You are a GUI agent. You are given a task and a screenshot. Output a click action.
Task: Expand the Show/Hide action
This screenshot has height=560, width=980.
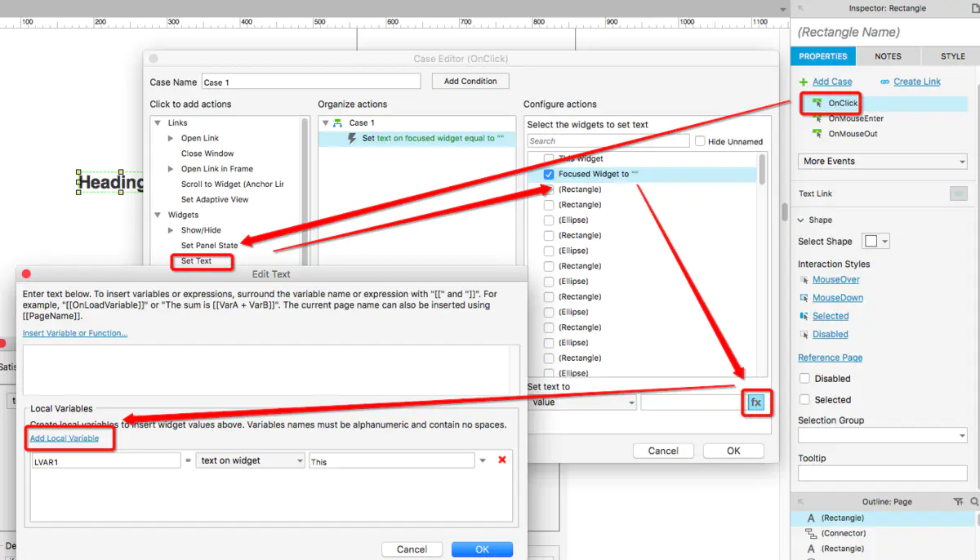171,230
